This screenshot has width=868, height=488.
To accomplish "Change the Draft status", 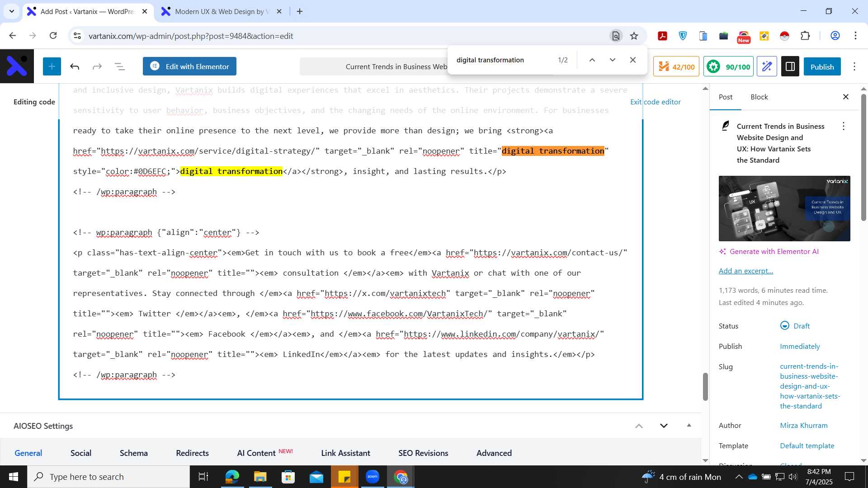I will pos(795,326).
